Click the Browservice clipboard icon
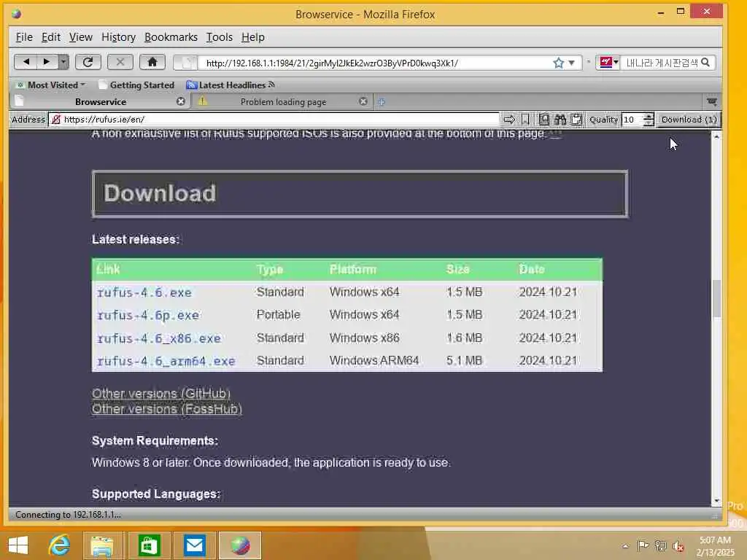This screenshot has height=560, width=747. pos(576,119)
